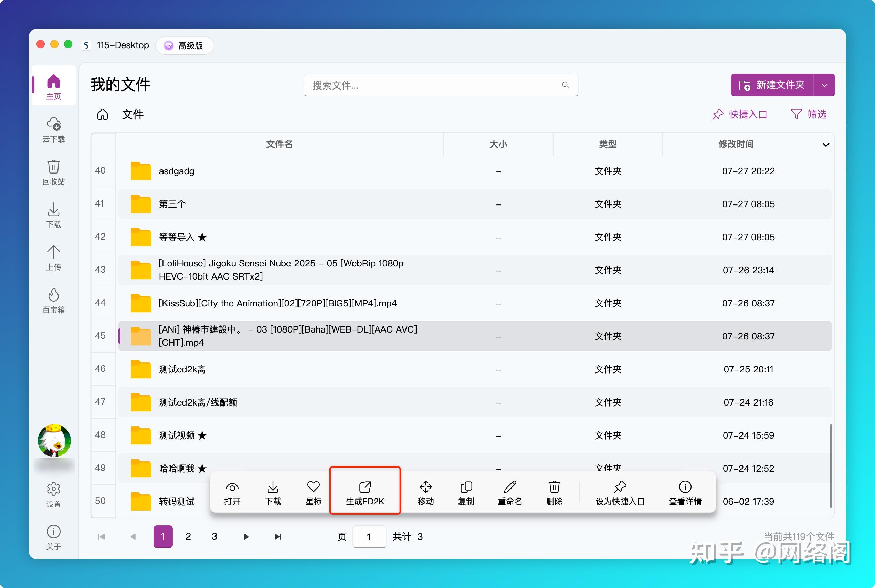Select the LoliHouse Jigoku Sensei Nube folder
This screenshot has height=588, width=875.
[475, 270]
